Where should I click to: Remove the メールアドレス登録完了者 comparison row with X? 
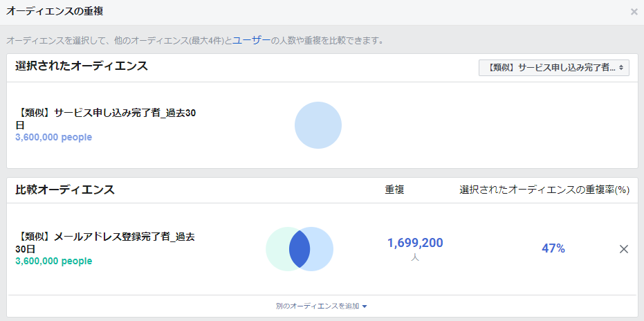click(x=623, y=249)
